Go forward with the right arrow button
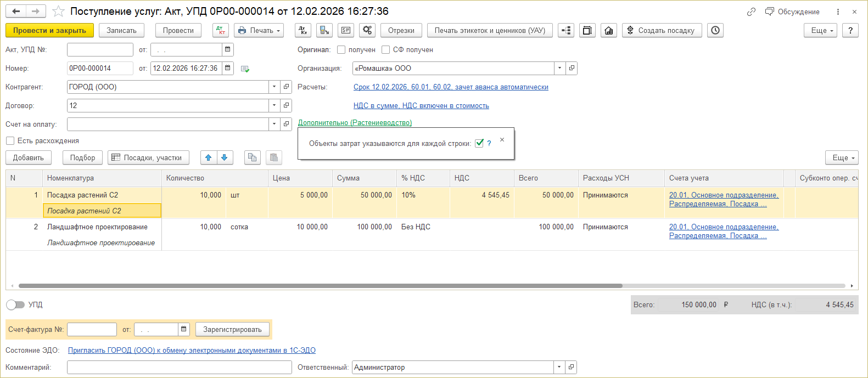Image resolution: width=868 pixels, height=378 pixels. (x=36, y=12)
